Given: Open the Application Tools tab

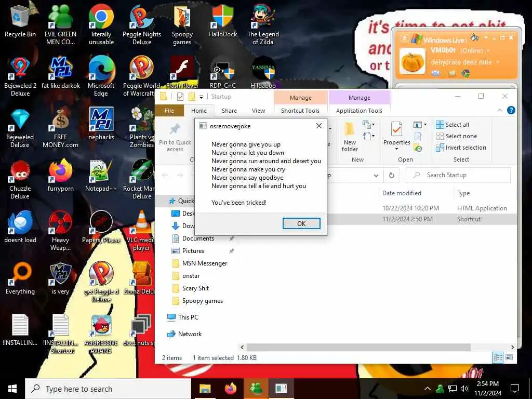Looking at the screenshot, I should point(359,111).
